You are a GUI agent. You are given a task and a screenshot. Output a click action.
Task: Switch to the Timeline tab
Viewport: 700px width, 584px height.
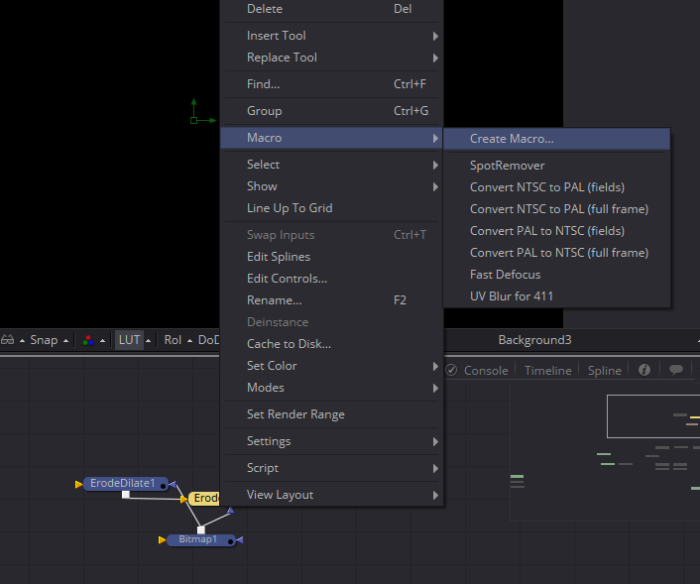[548, 371]
